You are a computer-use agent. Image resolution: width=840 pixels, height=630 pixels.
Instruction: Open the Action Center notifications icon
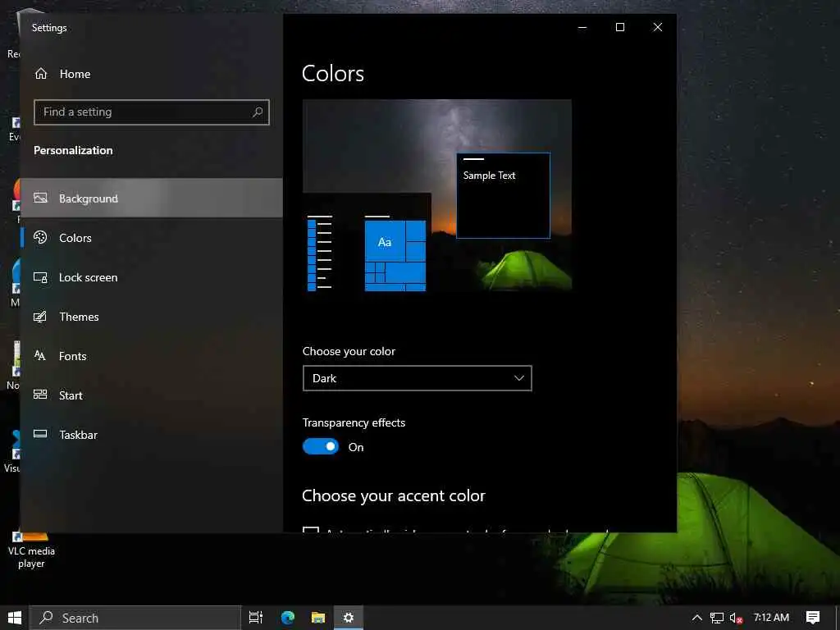click(x=813, y=618)
